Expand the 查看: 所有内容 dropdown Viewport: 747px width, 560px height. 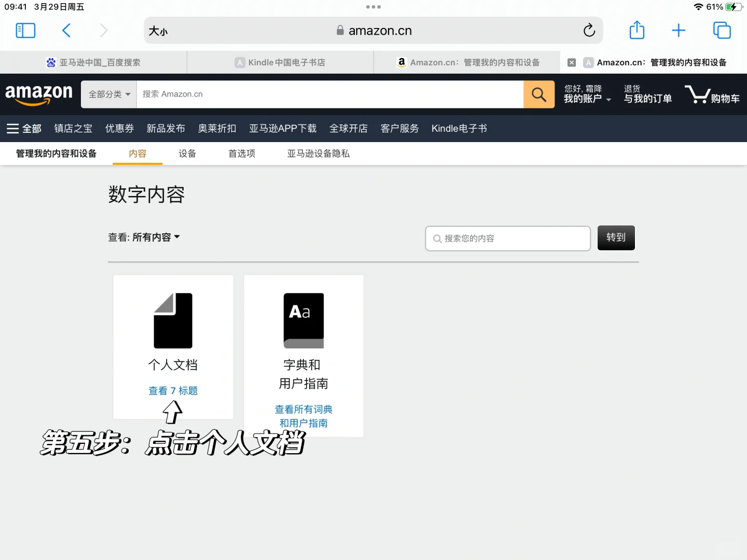pyautogui.click(x=144, y=237)
